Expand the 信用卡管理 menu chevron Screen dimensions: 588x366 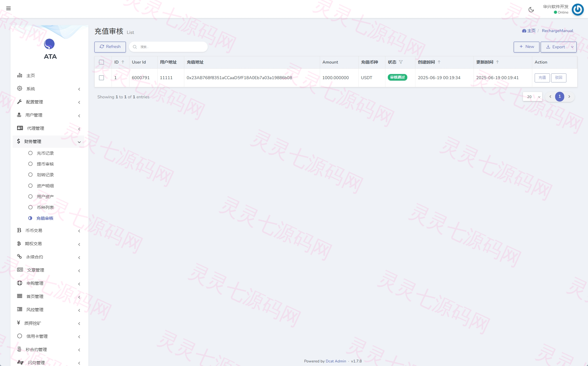79,337
